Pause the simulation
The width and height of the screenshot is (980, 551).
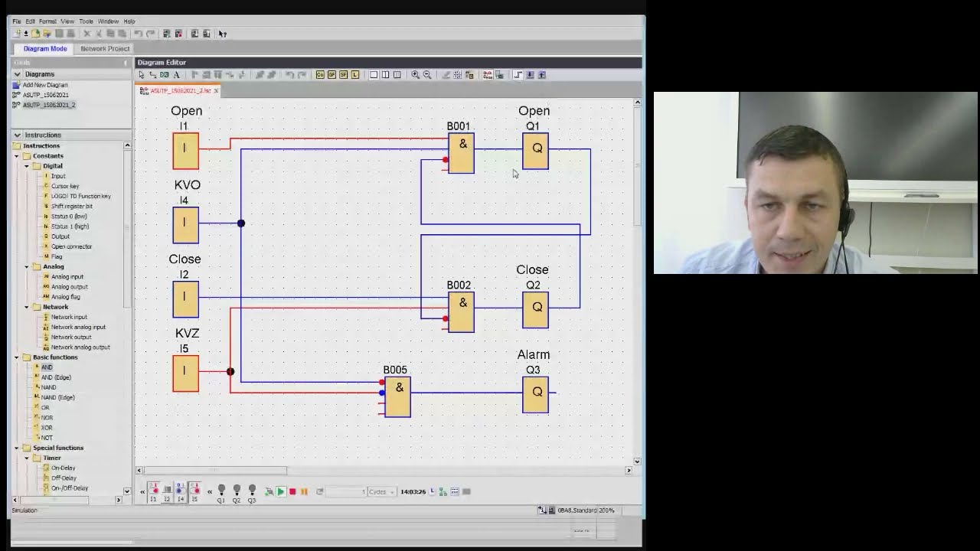(304, 491)
